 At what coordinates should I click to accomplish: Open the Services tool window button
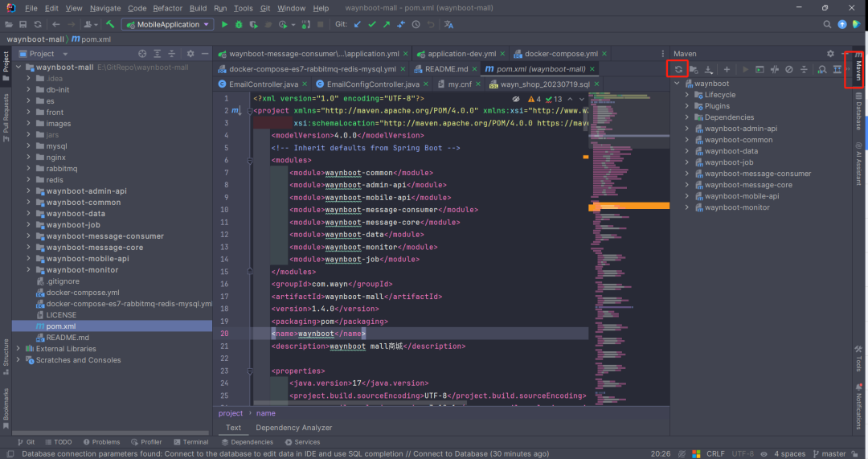pyautogui.click(x=302, y=442)
